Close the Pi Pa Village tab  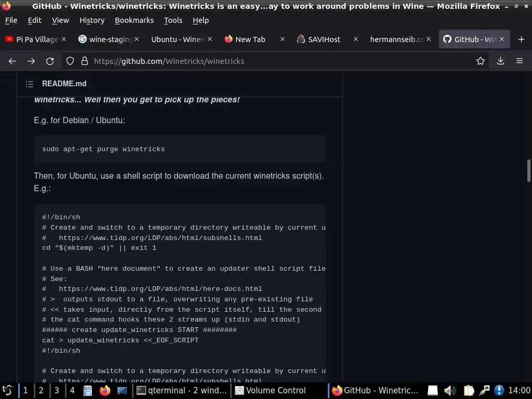pos(64,39)
